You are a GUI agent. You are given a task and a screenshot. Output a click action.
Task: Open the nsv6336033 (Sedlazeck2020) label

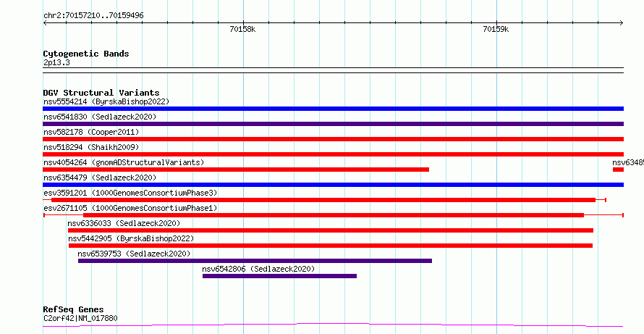(x=124, y=223)
